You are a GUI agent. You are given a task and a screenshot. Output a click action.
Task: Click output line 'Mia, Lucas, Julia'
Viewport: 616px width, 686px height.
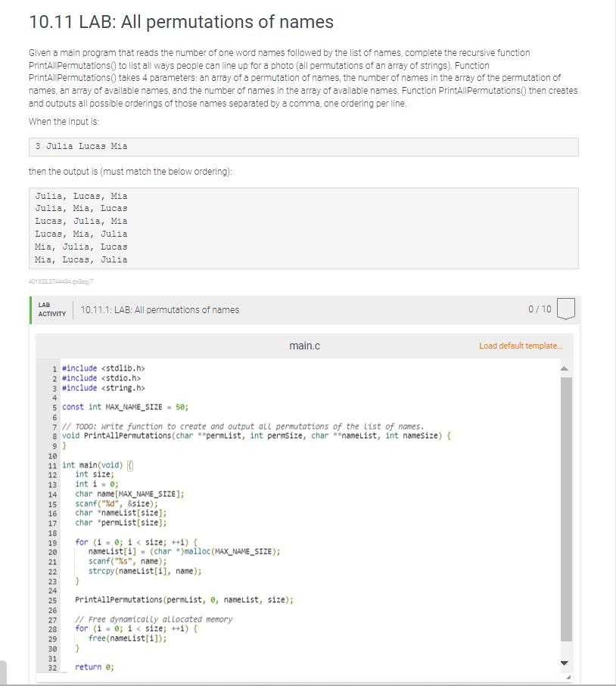pyautogui.click(x=82, y=259)
